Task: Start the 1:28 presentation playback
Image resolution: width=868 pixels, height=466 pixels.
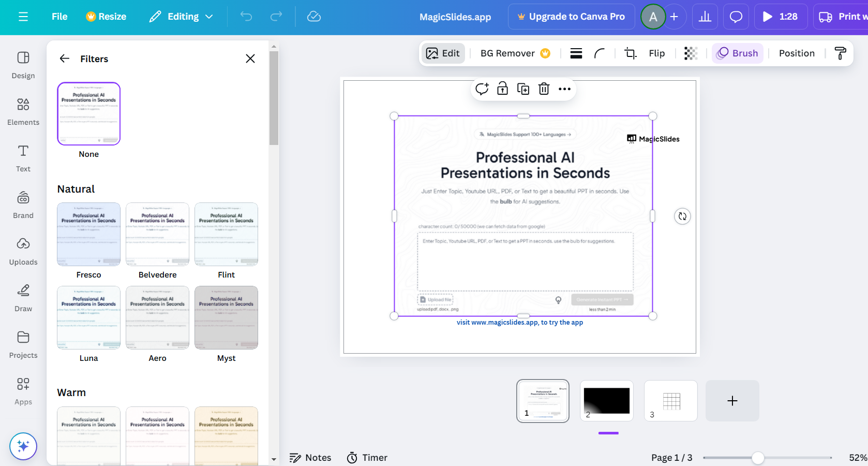Action: (781, 17)
